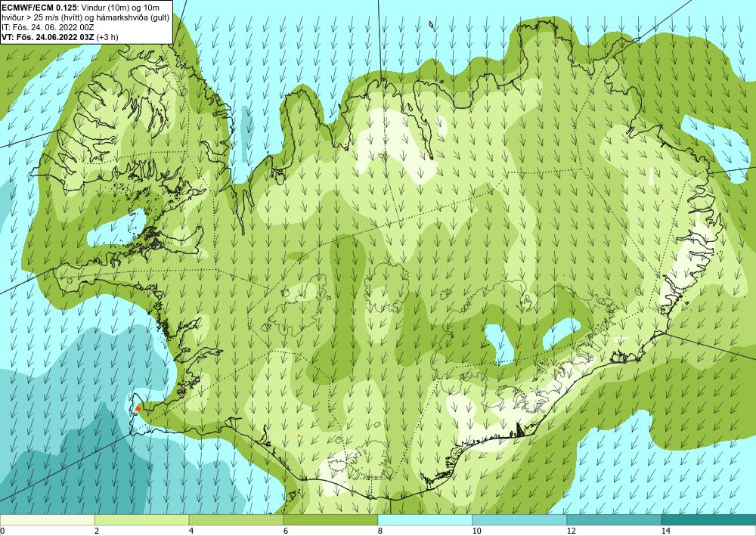
Task: Pick the 12–14 m/s darker teal legend swatch
Action: 614,519
